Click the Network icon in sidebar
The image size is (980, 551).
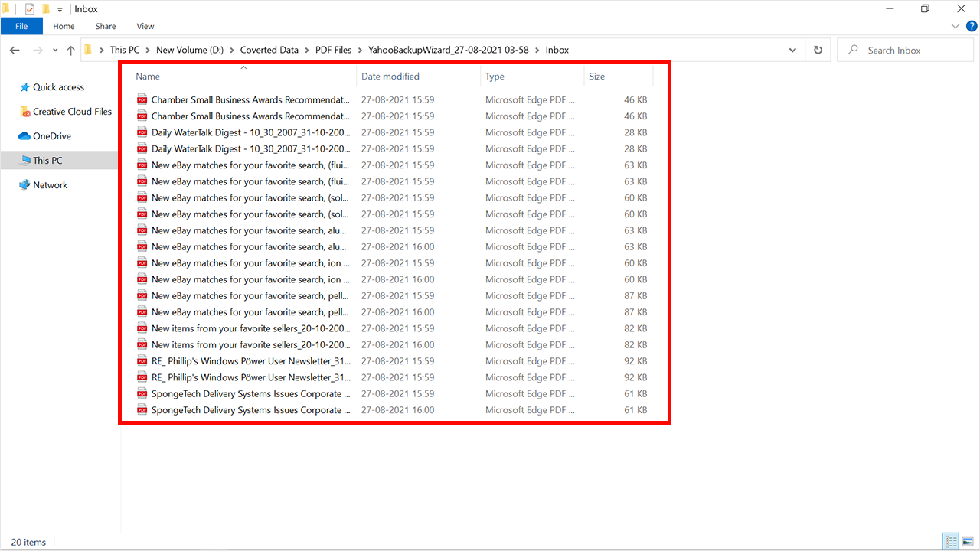tap(24, 185)
